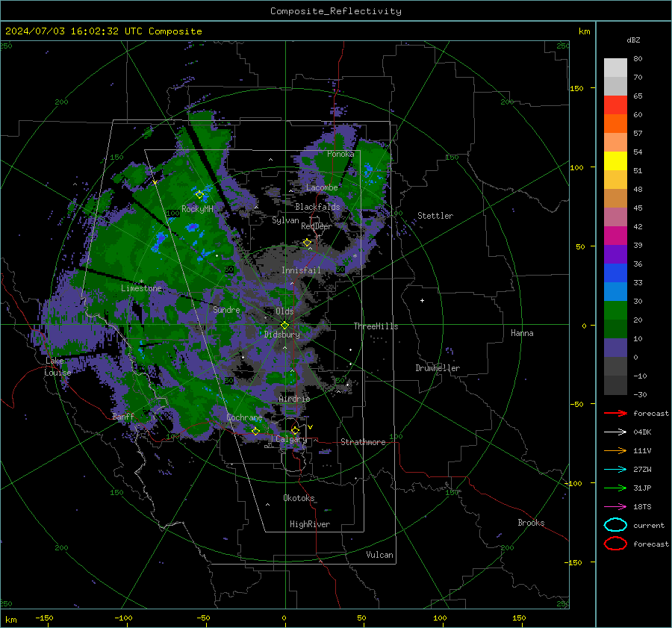
Task: Click the orange 111V arrow icon
Action: click(x=615, y=450)
